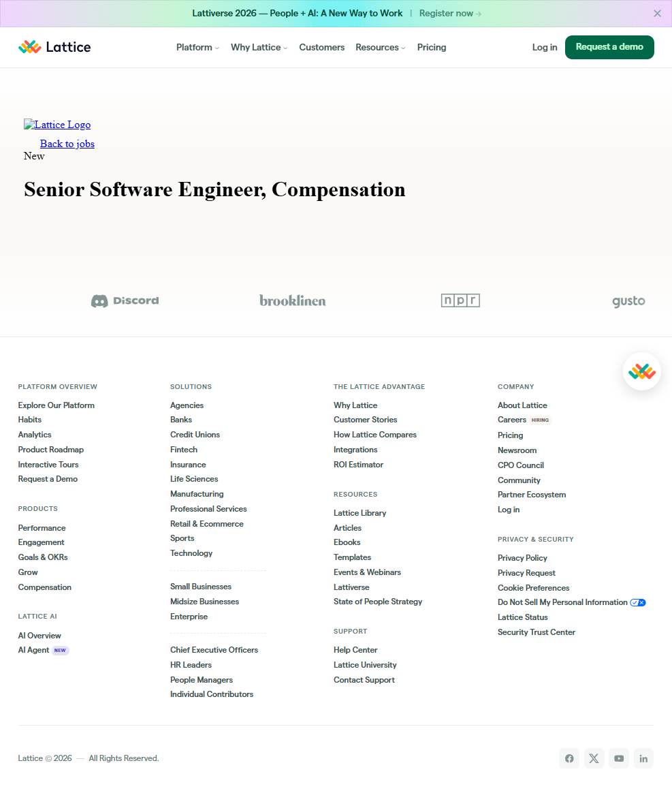Follow the Back to jobs link
The height and width of the screenshot is (791, 672).
67,144
